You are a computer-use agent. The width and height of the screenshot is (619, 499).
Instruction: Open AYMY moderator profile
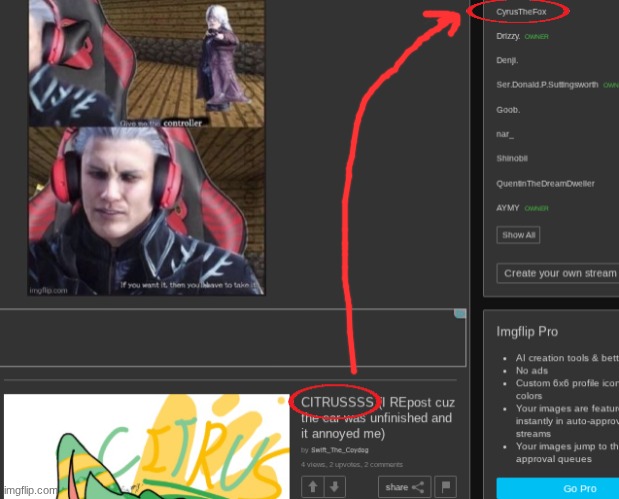tap(508, 208)
